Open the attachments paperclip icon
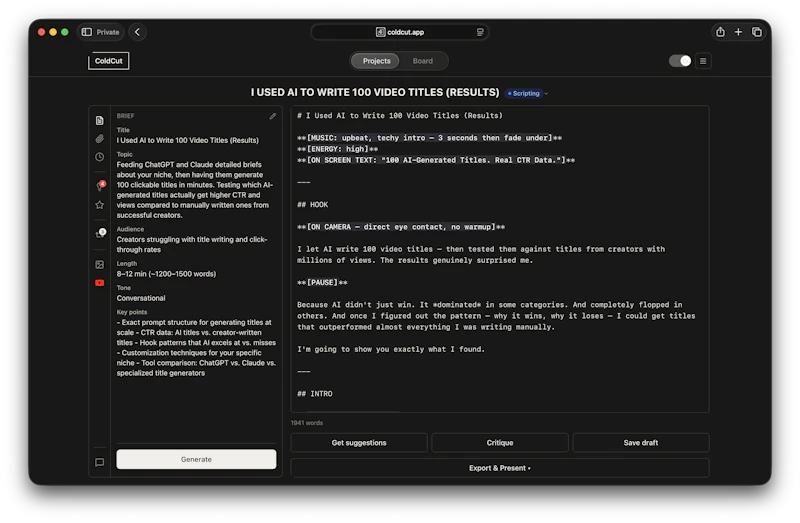Screen dimensions: 800x523 click(x=99, y=139)
